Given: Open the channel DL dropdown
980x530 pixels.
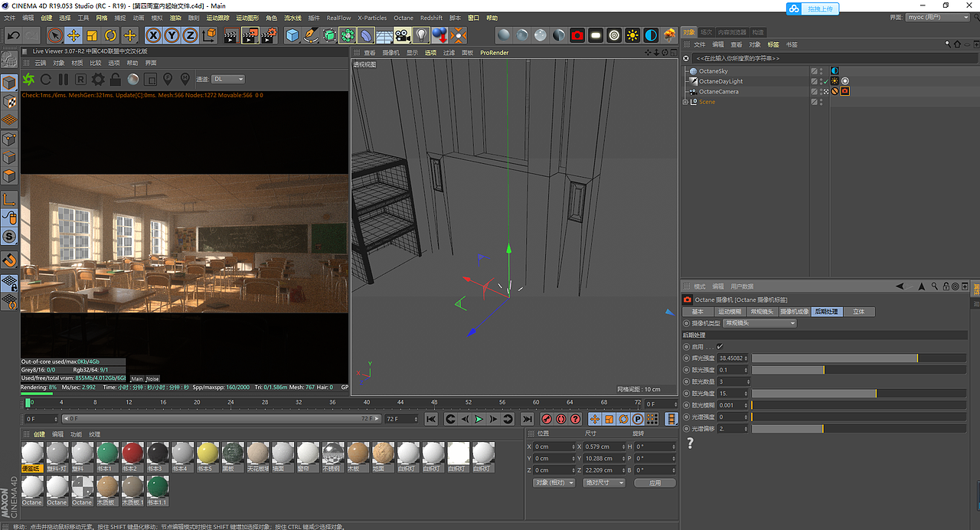Looking at the screenshot, I should (229, 79).
